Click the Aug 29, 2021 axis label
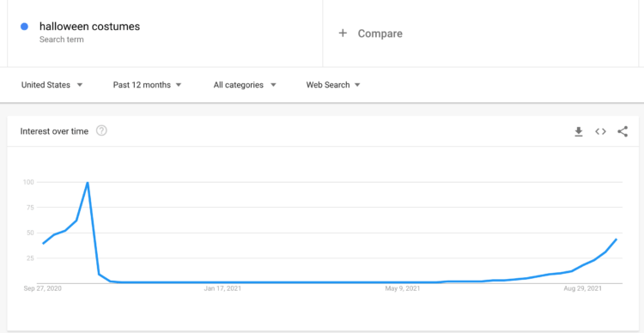 pos(583,288)
